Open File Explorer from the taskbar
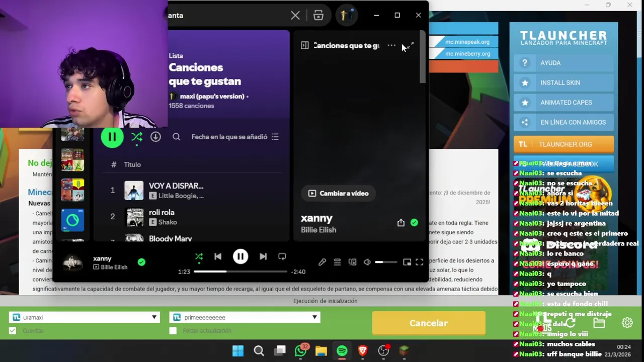The height and width of the screenshot is (362, 644). click(321, 350)
